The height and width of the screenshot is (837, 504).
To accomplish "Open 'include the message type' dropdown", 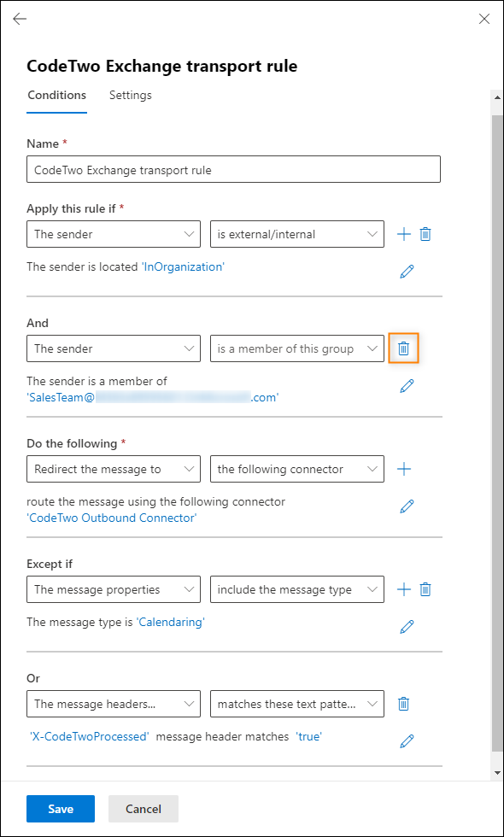I will click(297, 589).
